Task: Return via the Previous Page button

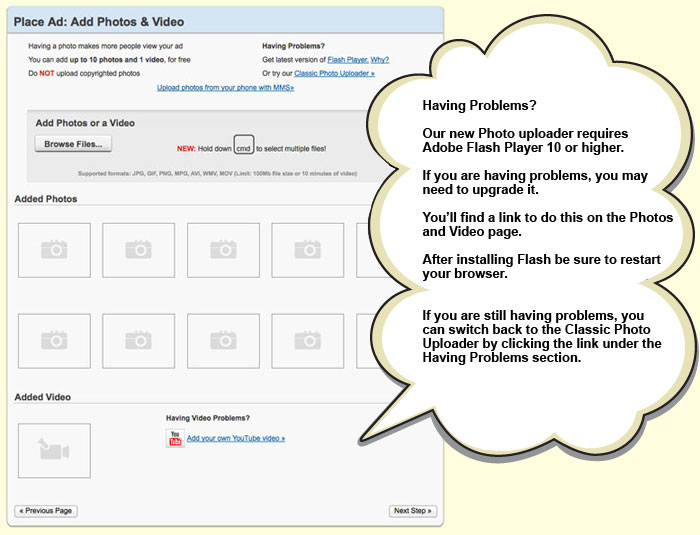Action: tap(45, 511)
